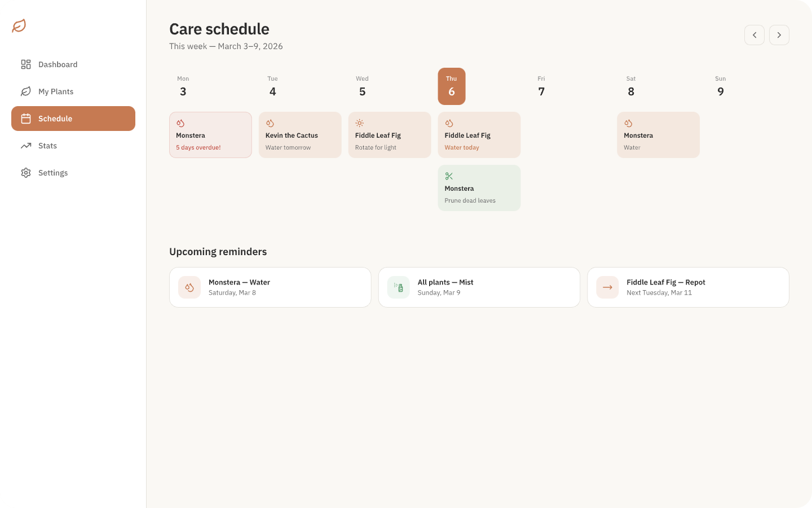The image size is (812, 508).
Task: Open the overdue Monstera card on Monday
Action: [210, 135]
